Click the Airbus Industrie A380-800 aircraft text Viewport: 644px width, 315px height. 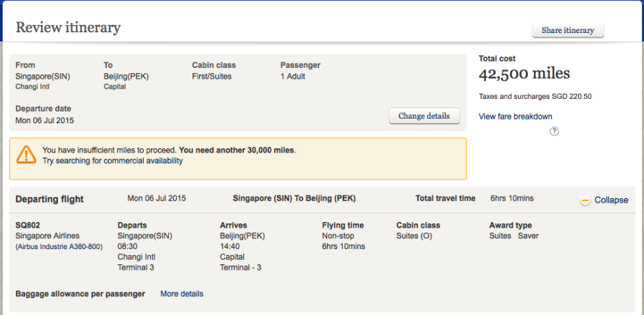pyautogui.click(x=59, y=247)
